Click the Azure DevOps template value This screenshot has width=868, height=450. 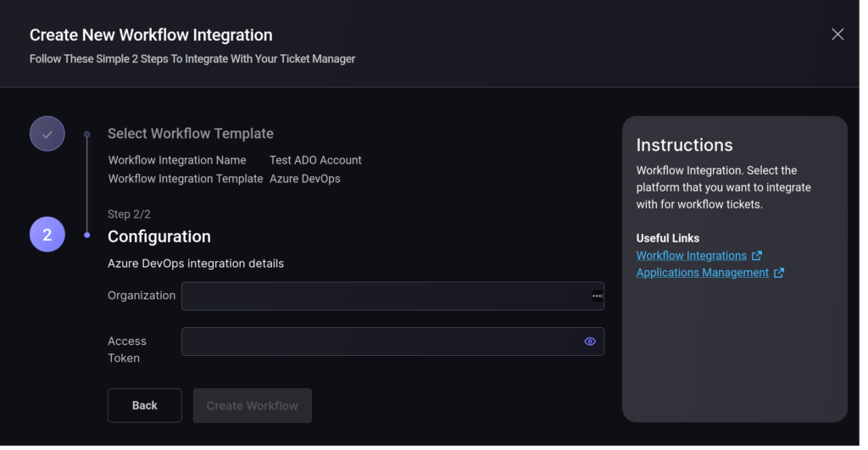pyautogui.click(x=305, y=179)
